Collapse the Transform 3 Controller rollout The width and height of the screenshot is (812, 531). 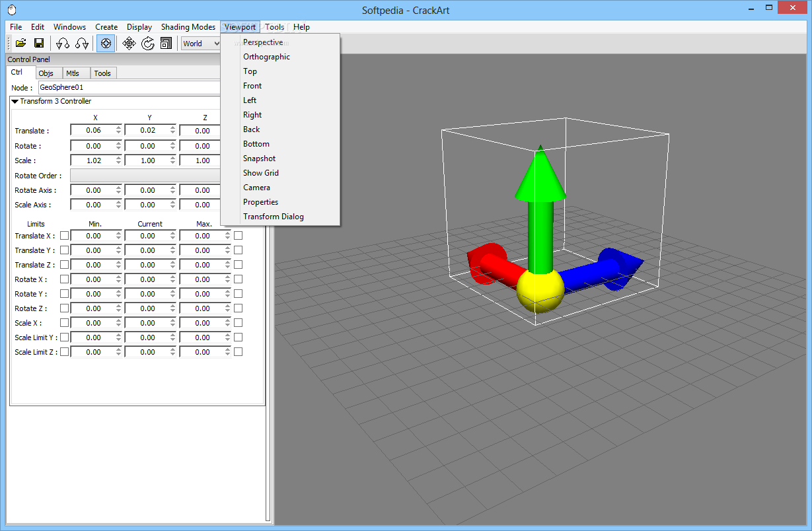(x=15, y=102)
